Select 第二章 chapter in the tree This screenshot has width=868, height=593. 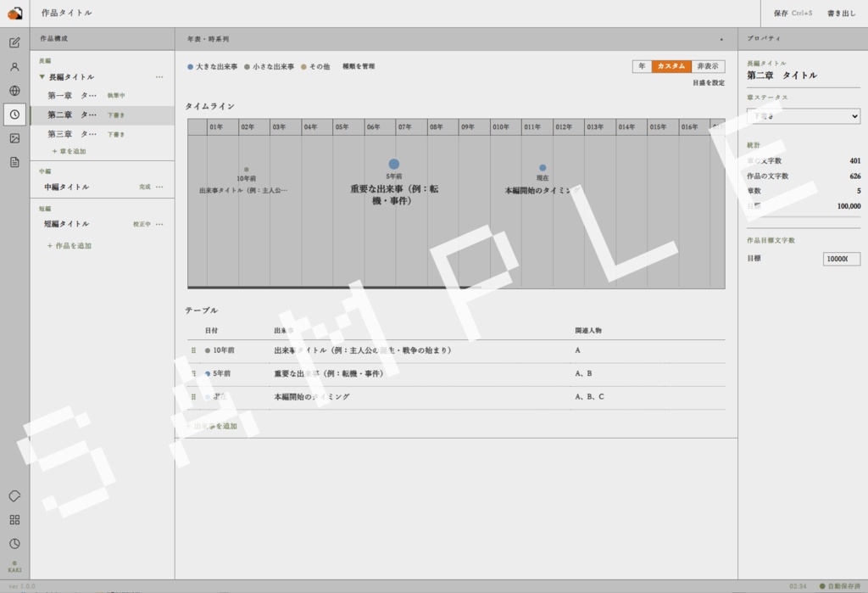tap(103, 115)
